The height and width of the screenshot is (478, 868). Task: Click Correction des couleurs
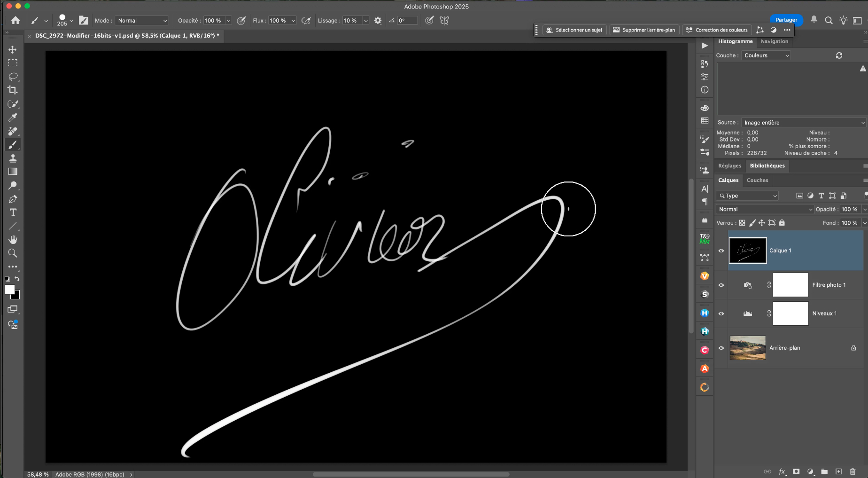click(717, 30)
